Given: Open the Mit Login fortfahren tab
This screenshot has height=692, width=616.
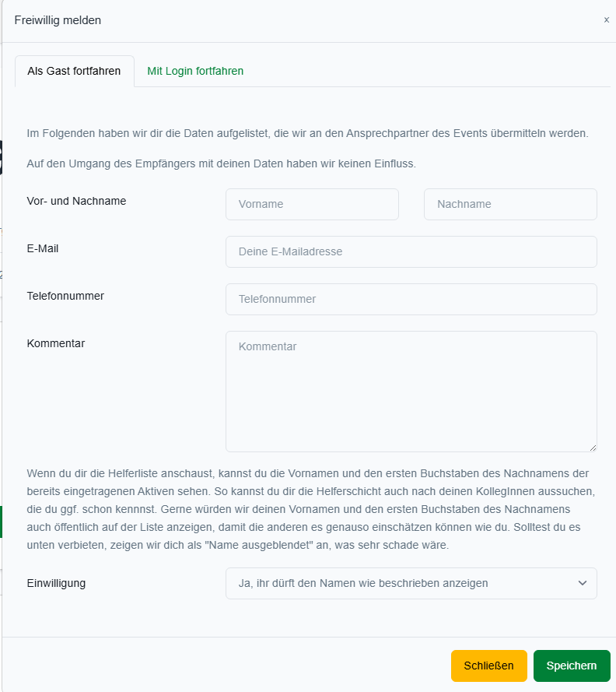Looking at the screenshot, I should 195,71.
